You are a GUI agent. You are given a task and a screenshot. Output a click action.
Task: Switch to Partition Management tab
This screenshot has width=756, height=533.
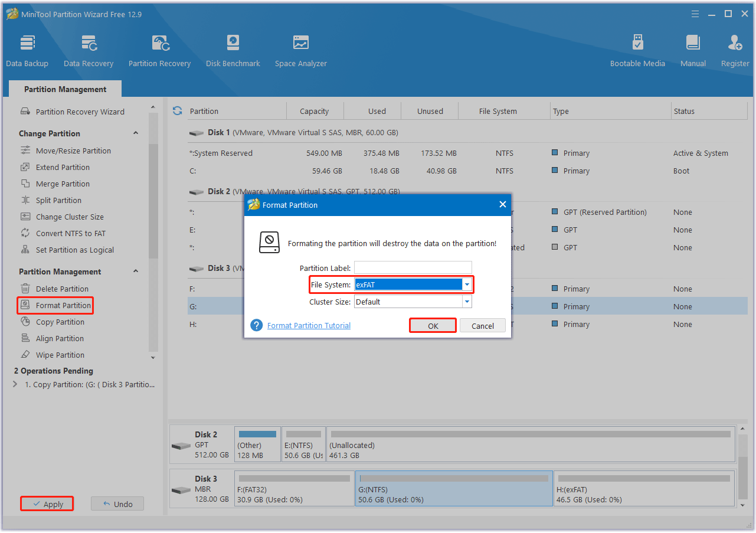66,89
